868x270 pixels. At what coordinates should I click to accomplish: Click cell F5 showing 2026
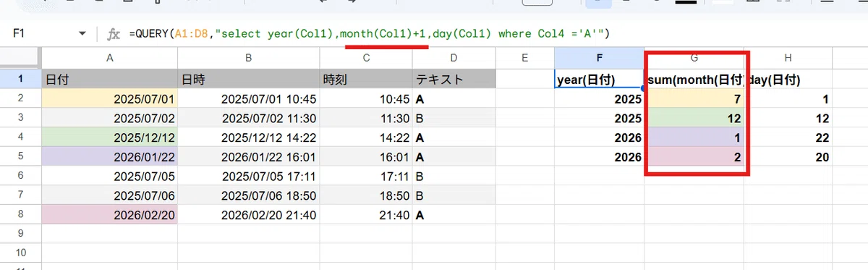coord(599,156)
